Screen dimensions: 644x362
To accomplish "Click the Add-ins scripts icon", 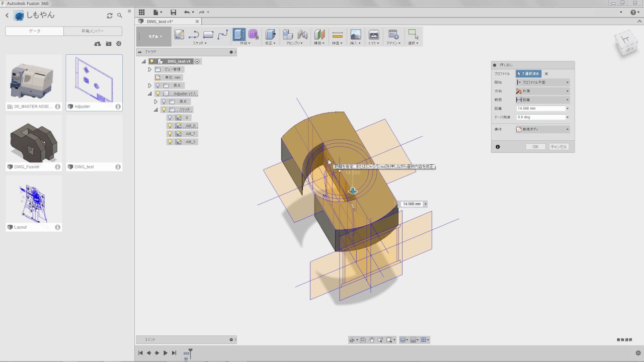I will pos(393,34).
